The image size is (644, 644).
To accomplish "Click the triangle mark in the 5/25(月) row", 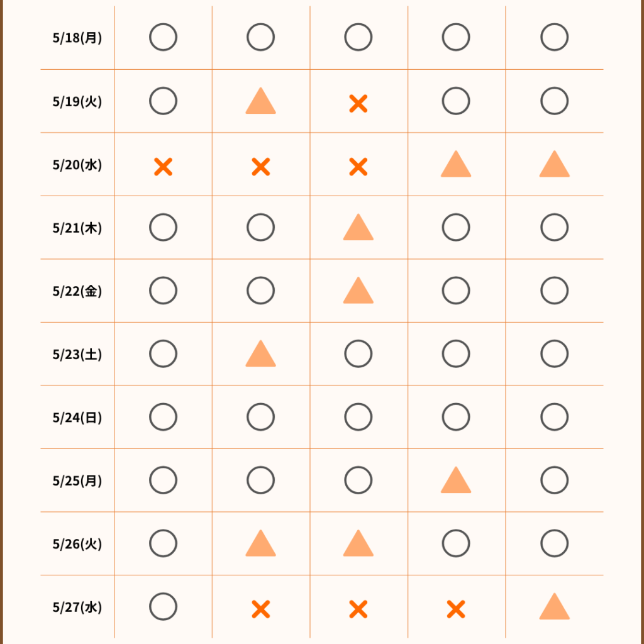I will (x=456, y=481).
